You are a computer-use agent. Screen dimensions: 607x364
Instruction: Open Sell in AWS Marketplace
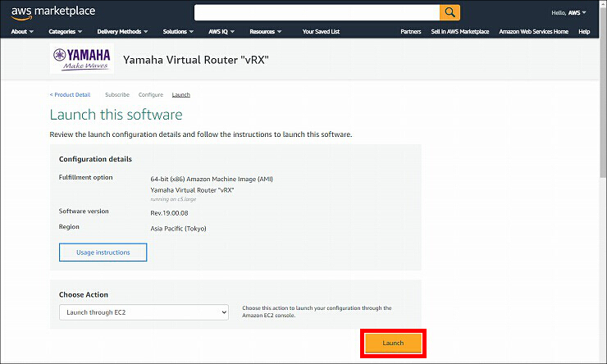pos(460,31)
